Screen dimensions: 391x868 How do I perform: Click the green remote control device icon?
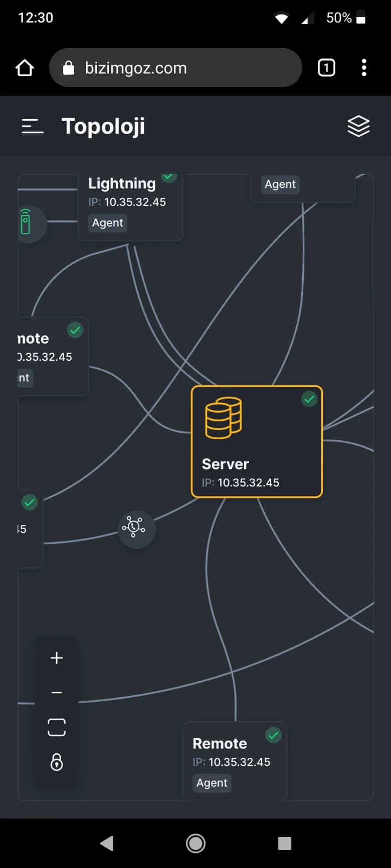tap(25, 221)
